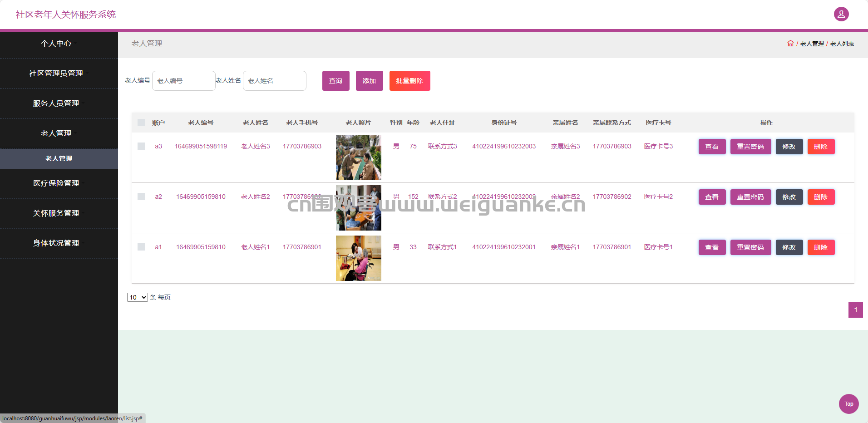Collapse 老人管理 parent sidebar menu
Screen dimensions: 868x423
(x=59, y=133)
